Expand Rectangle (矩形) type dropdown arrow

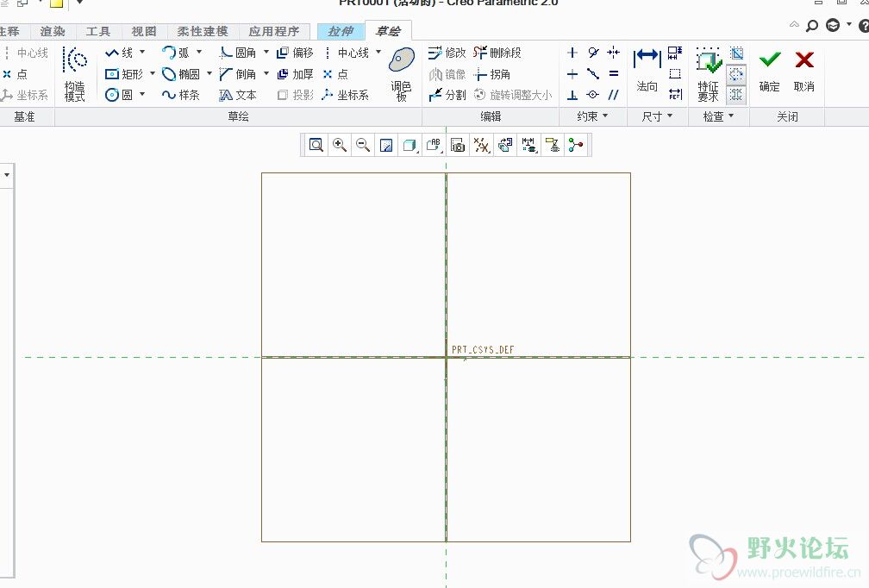153,73
